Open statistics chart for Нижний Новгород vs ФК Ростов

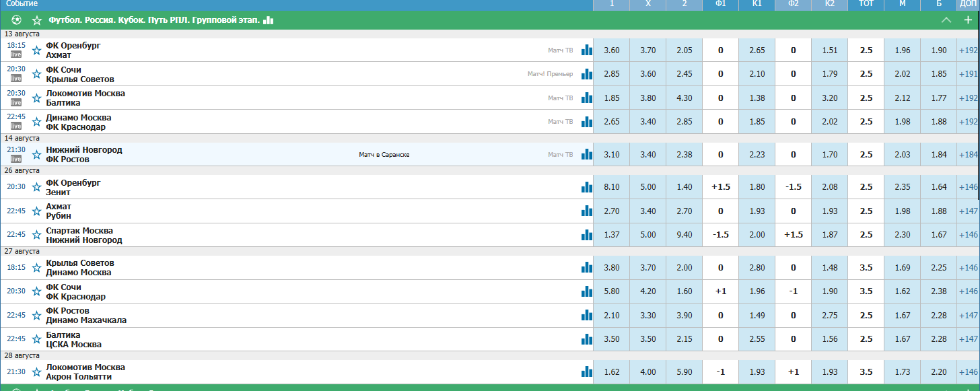click(587, 154)
